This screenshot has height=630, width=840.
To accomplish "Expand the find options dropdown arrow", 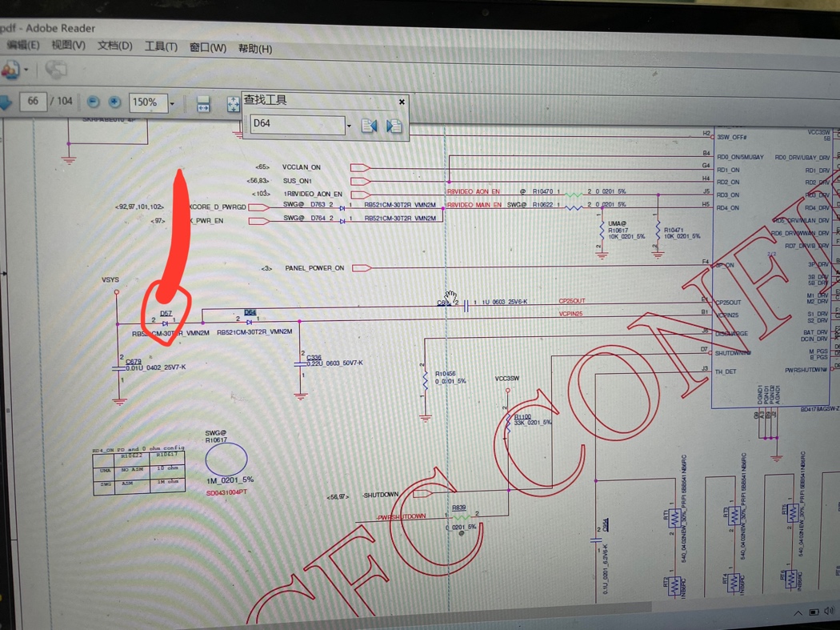I will [349, 126].
